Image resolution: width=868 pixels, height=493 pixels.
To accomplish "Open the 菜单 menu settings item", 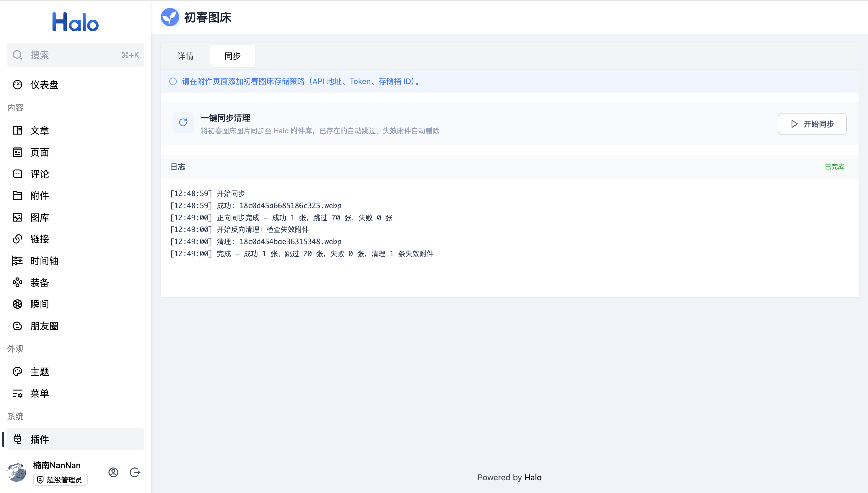I will (x=76, y=393).
